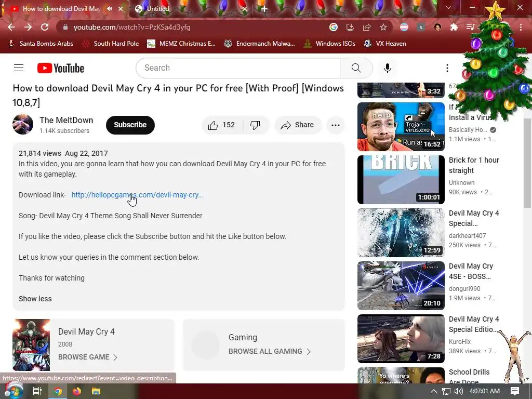Open the notification action center
Screen dimensions: 532x399
[515, 391]
